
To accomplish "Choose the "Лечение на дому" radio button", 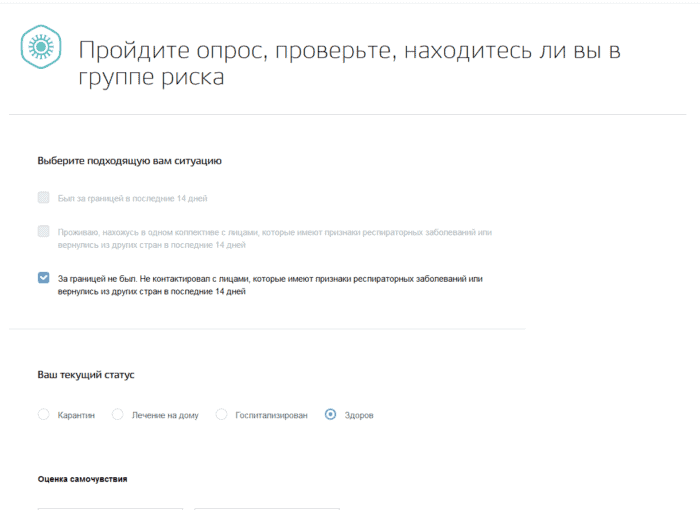I will pos(118,414).
